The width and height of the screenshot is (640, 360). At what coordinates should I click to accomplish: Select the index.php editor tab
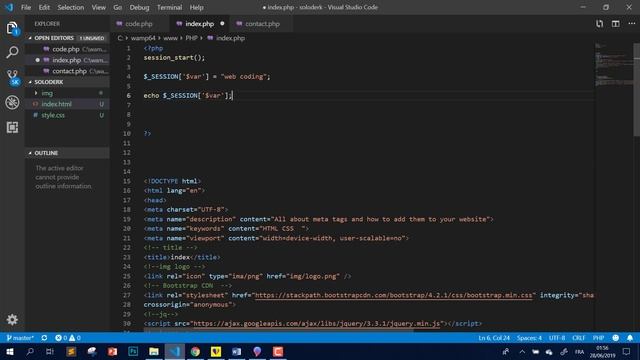[200, 24]
